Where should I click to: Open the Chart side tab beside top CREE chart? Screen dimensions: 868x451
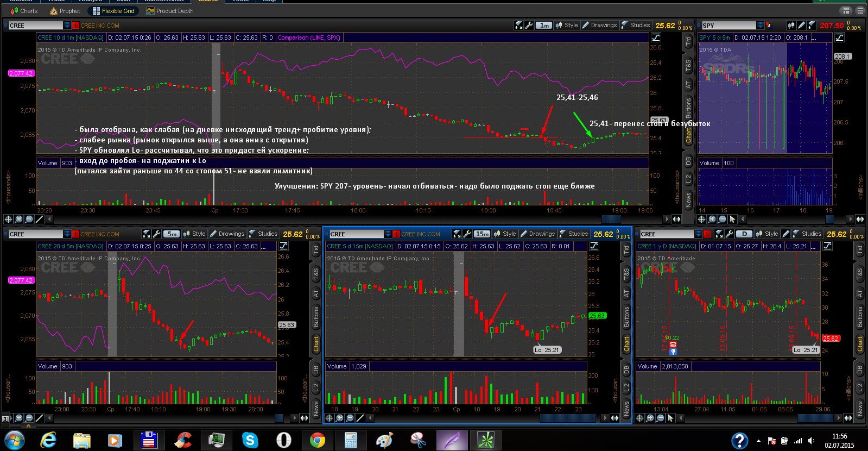click(x=688, y=135)
